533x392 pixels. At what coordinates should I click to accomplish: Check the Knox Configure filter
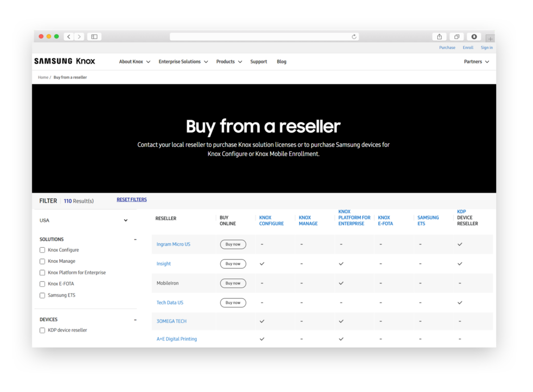tap(42, 250)
